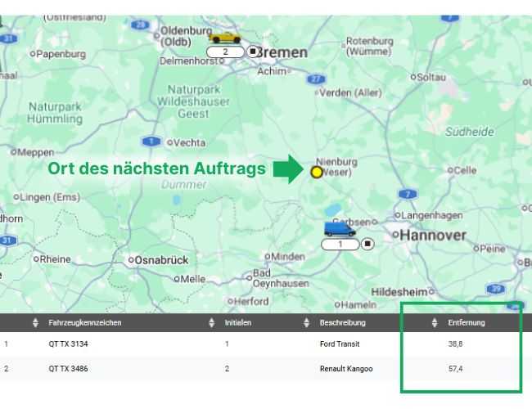Image resolution: width=532 pixels, height=409 pixels.
Task: Sort by the Entfernung column arrows
Action: [435, 322]
